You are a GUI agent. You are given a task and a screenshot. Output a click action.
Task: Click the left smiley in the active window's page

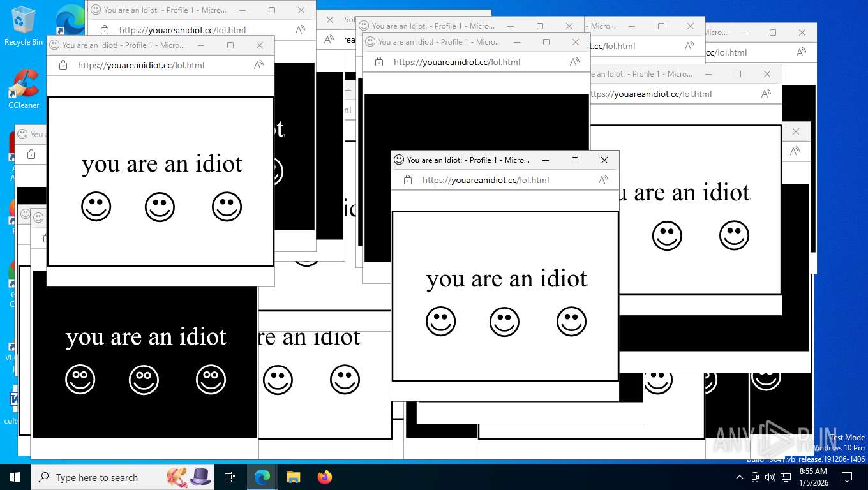[441, 321]
